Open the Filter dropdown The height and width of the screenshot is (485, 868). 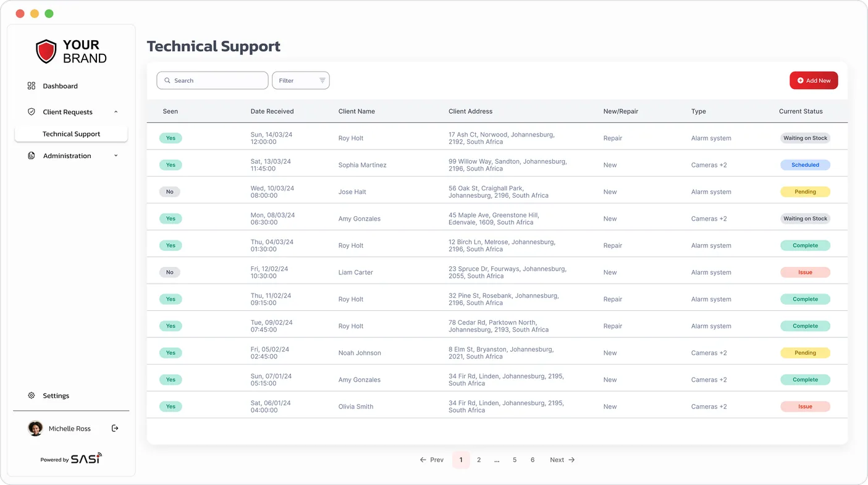pos(301,80)
